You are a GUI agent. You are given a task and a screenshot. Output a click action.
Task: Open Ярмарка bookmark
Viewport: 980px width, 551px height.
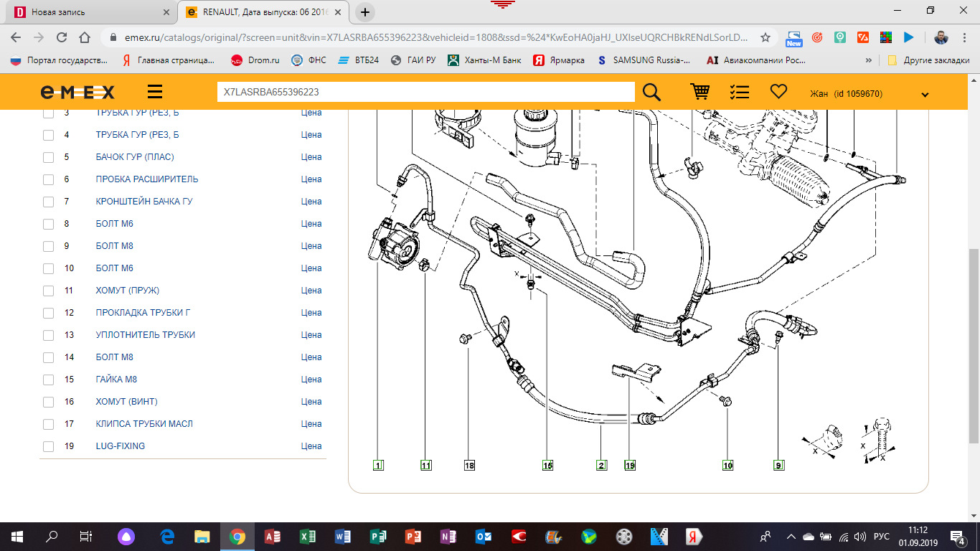(559, 60)
